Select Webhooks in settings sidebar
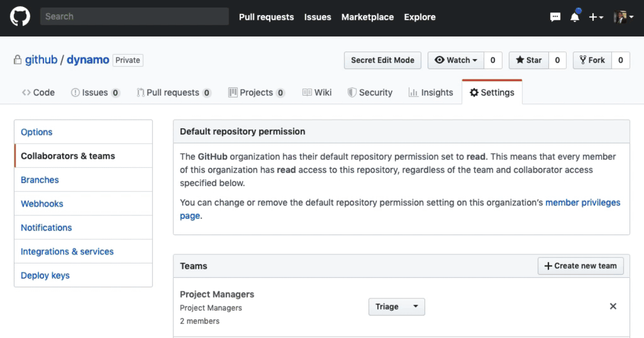This screenshot has width=644, height=338. 42,204
